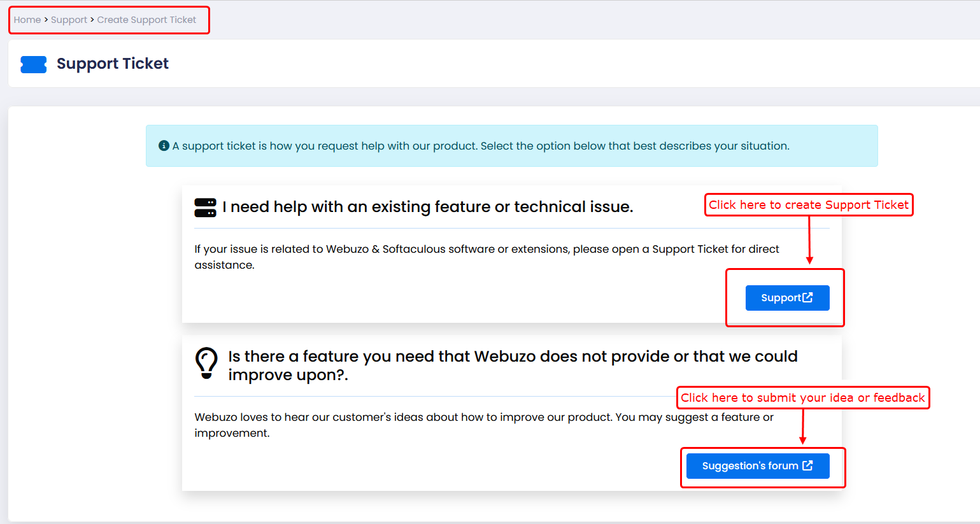This screenshot has height=524, width=980.
Task: Click the 'Webuzo loves to hear' paragraph
Action: click(x=484, y=425)
